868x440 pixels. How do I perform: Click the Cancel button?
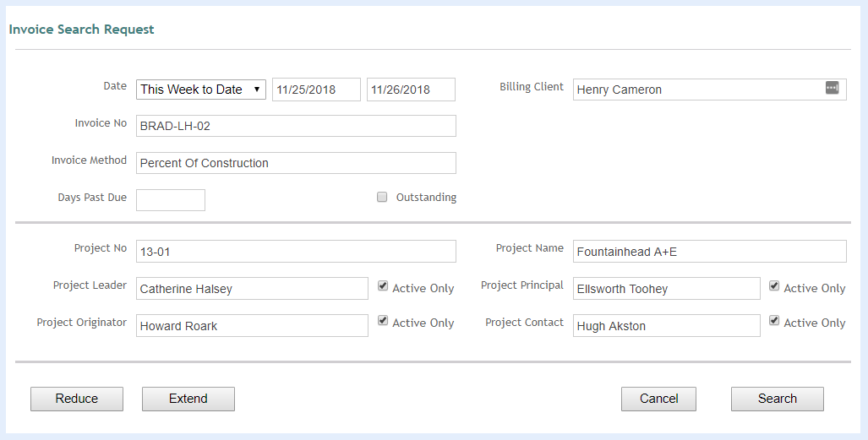pyautogui.click(x=658, y=399)
